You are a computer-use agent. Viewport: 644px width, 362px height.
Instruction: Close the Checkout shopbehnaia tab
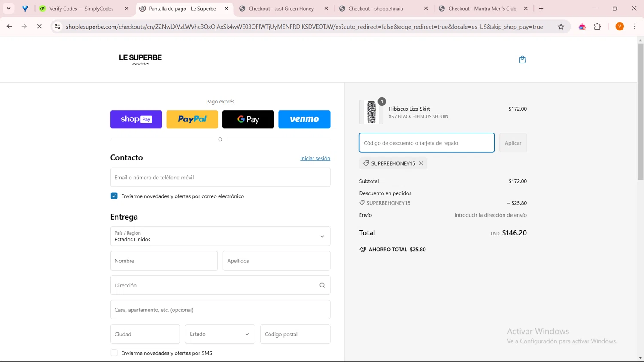(426, 9)
